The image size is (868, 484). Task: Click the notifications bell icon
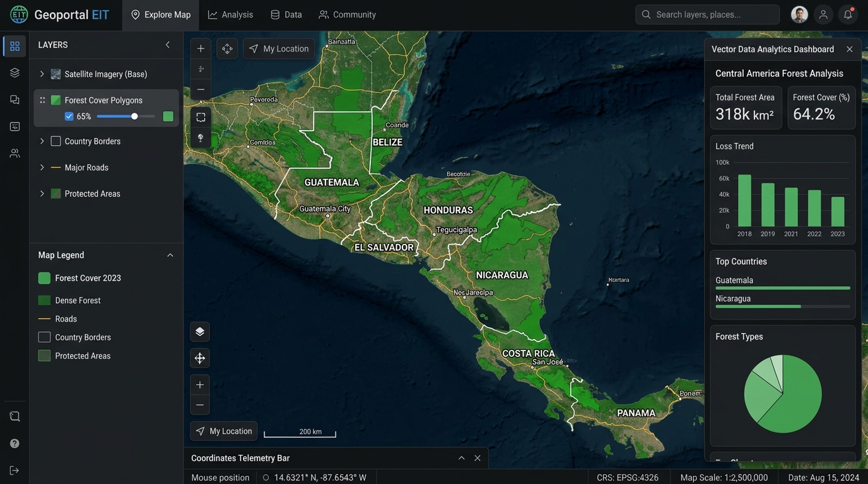pyautogui.click(x=848, y=14)
